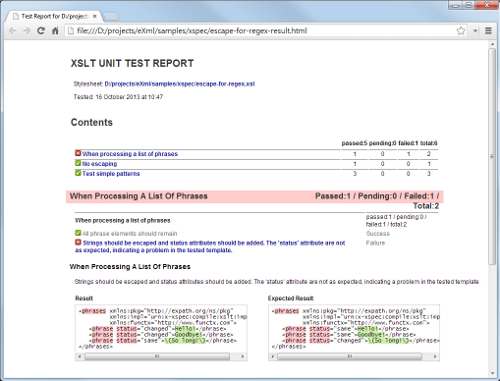Select the 'Test Report for D:/project' tab
The height and width of the screenshot is (381, 500).
point(54,16)
